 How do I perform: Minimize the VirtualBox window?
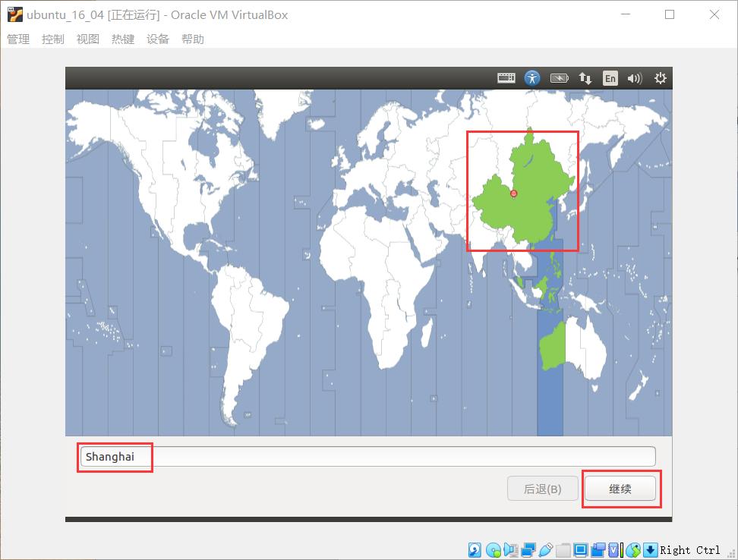pyautogui.click(x=626, y=14)
